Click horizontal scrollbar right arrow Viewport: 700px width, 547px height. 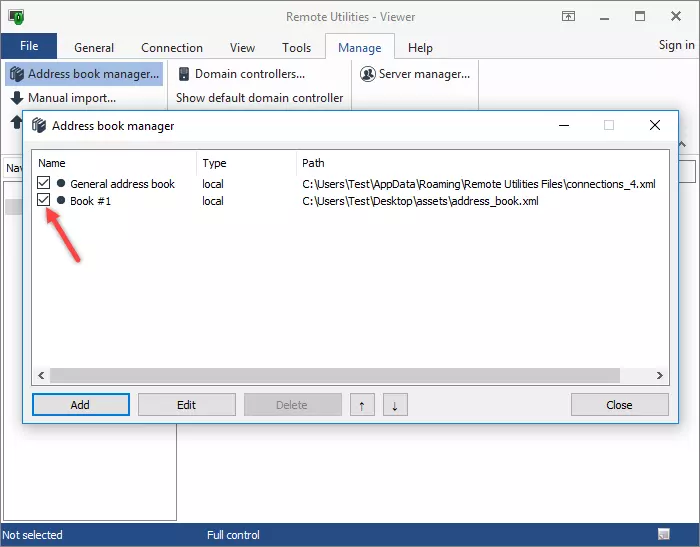(659, 376)
